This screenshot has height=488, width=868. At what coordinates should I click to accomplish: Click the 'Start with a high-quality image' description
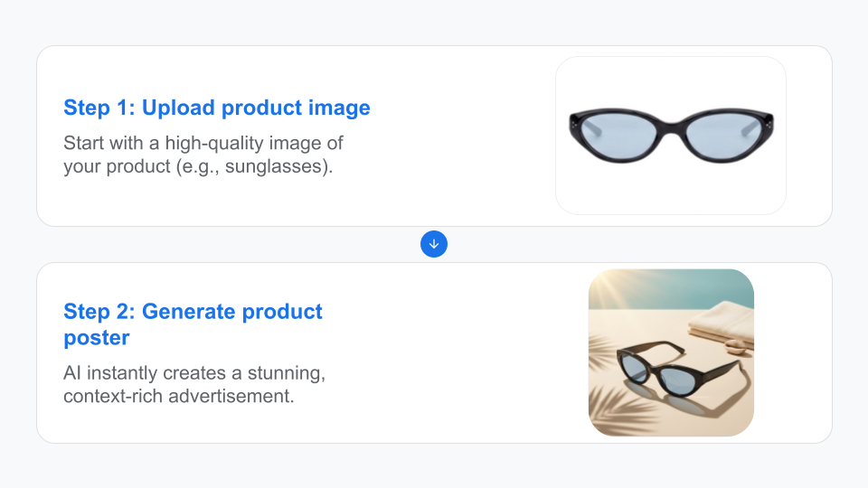tap(203, 155)
